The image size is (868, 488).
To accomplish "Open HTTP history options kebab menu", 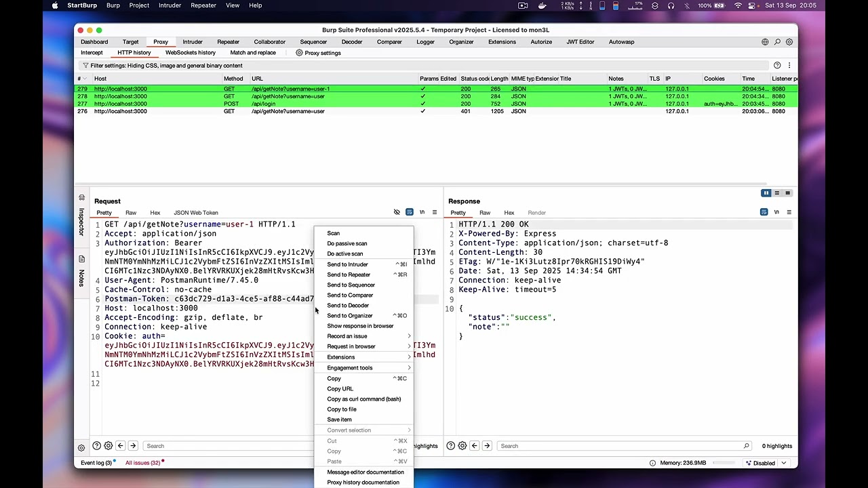I will (789, 66).
